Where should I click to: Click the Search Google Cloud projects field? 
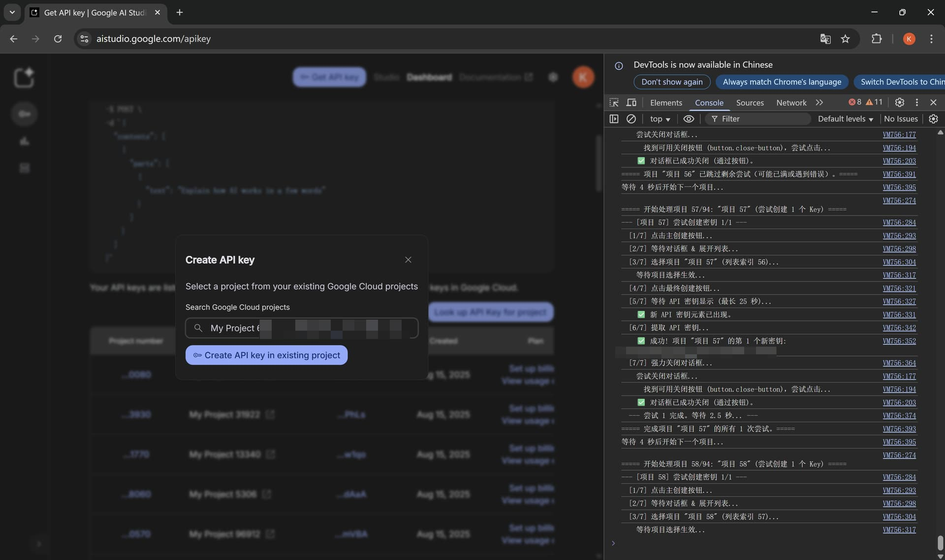pos(301,328)
